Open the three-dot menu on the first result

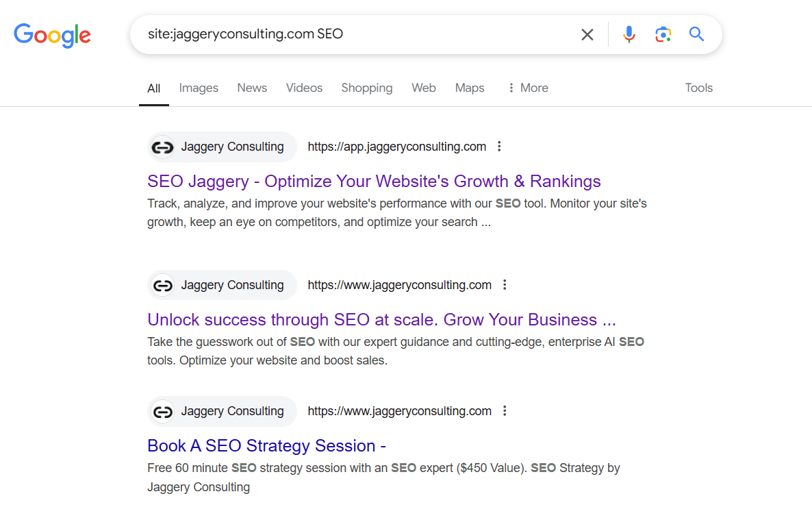(x=499, y=146)
